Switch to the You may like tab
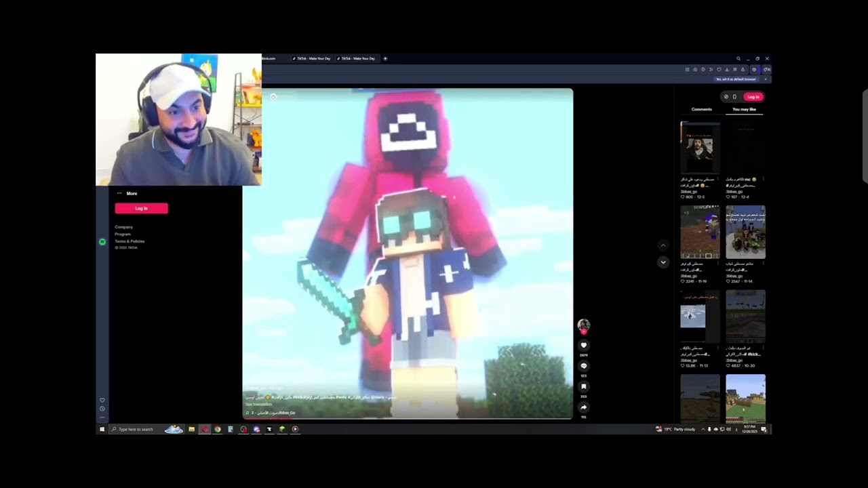 pyautogui.click(x=744, y=109)
